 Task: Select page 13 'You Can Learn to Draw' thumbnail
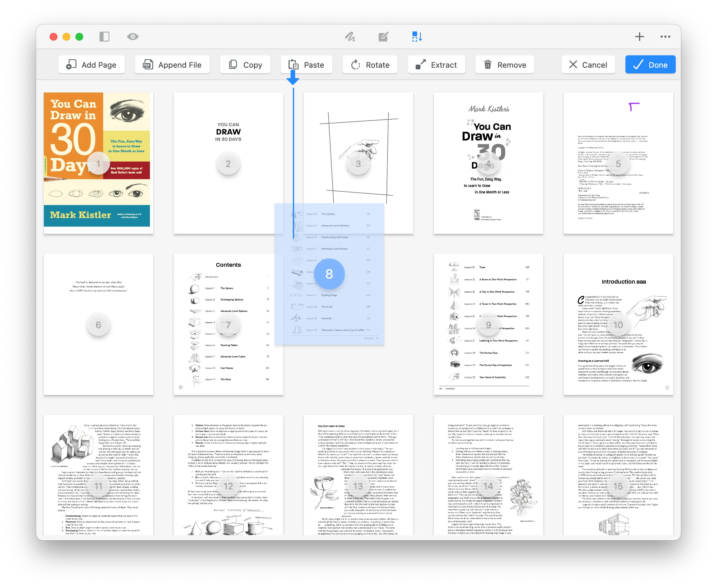tap(358, 475)
